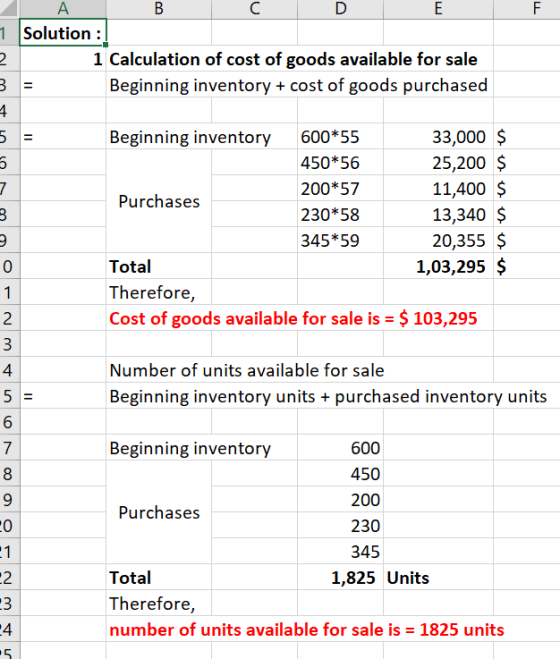Click the cell with value 13,340

[x=438, y=215]
